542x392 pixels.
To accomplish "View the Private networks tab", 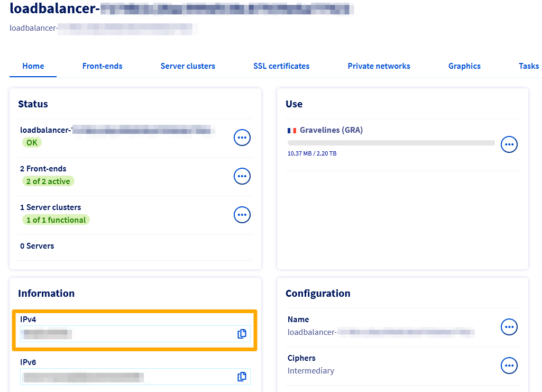I will (379, 66).
